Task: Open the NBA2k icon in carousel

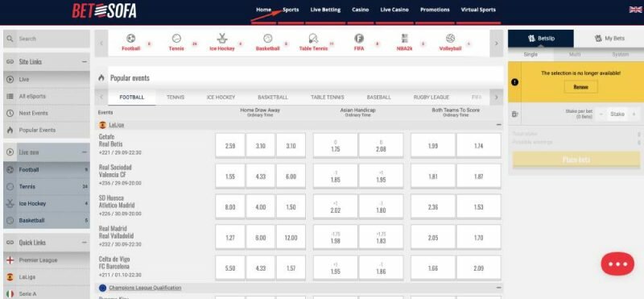Action: pyautogui.click(x=405, y=39)
